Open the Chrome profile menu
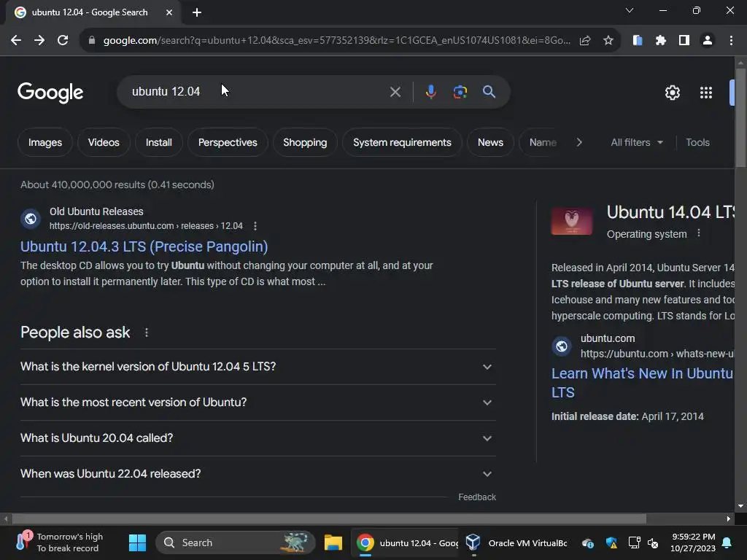The height and width of the screenshot is (560, 747). point(708,41)
